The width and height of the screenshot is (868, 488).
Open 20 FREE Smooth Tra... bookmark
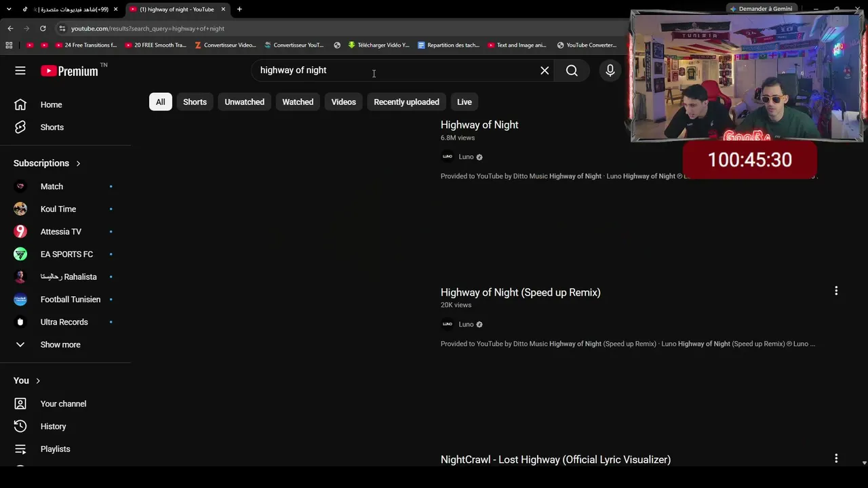point(155,45)
